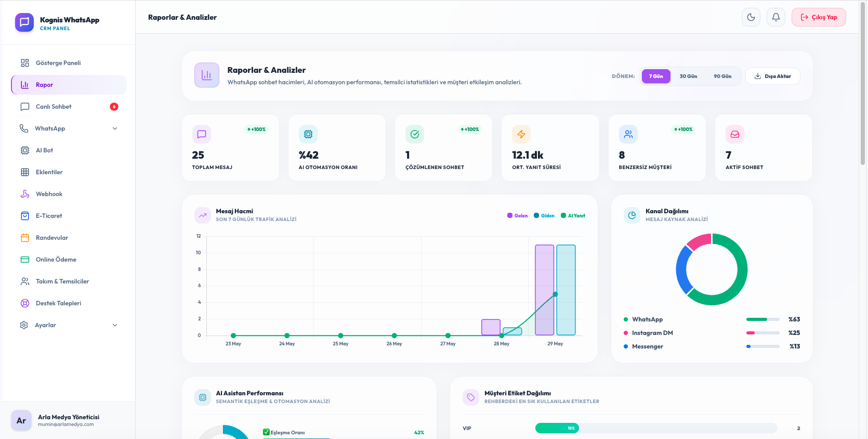Click the Online Ödeme card icon

[25, 260]
